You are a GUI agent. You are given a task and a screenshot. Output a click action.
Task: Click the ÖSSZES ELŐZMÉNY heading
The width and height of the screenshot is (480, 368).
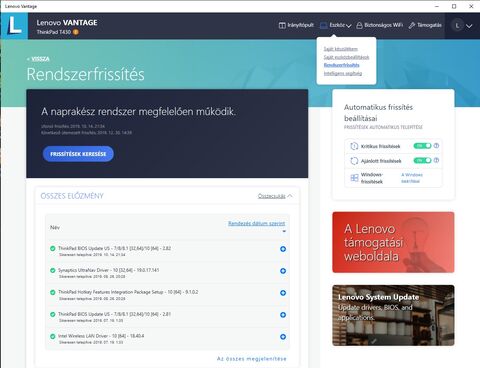point(72,196)
